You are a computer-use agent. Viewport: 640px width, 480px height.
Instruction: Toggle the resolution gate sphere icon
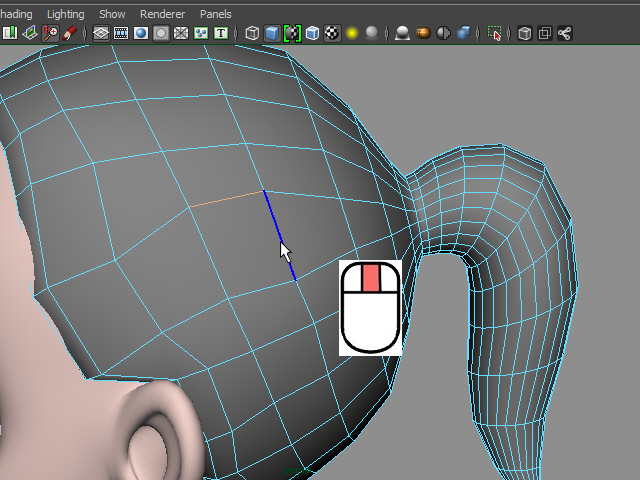pos(141,33)
